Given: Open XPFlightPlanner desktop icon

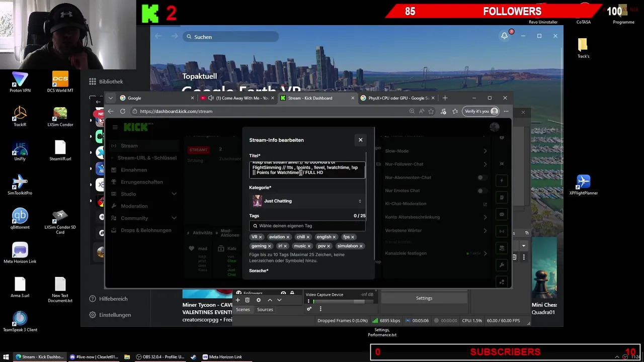Looking at the screenshot, I should click(584, 185).
